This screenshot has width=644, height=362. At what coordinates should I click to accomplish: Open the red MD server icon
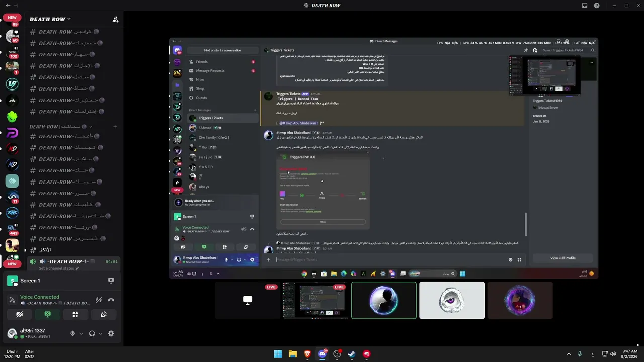pyautogui.click(x=12, y=149)
